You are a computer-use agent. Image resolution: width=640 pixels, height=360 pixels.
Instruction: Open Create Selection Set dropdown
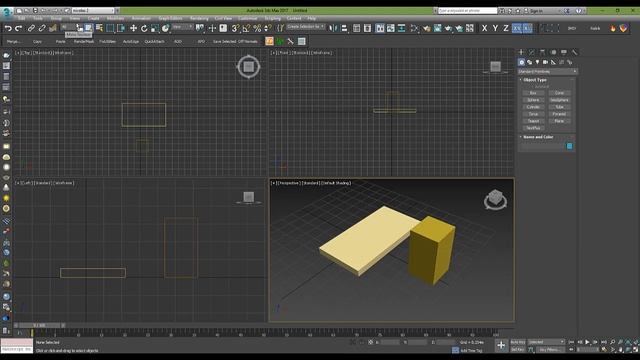click(x=306, y=27)
